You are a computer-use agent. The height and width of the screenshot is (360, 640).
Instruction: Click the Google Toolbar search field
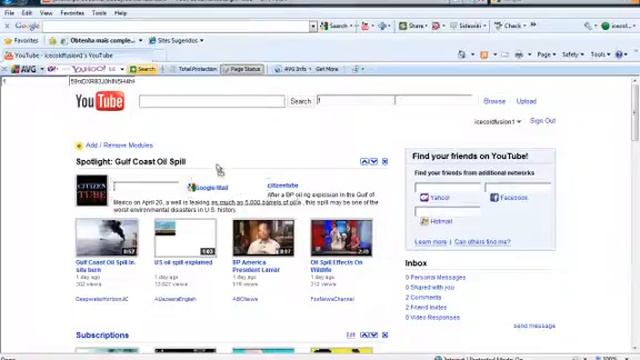point(176,27)
